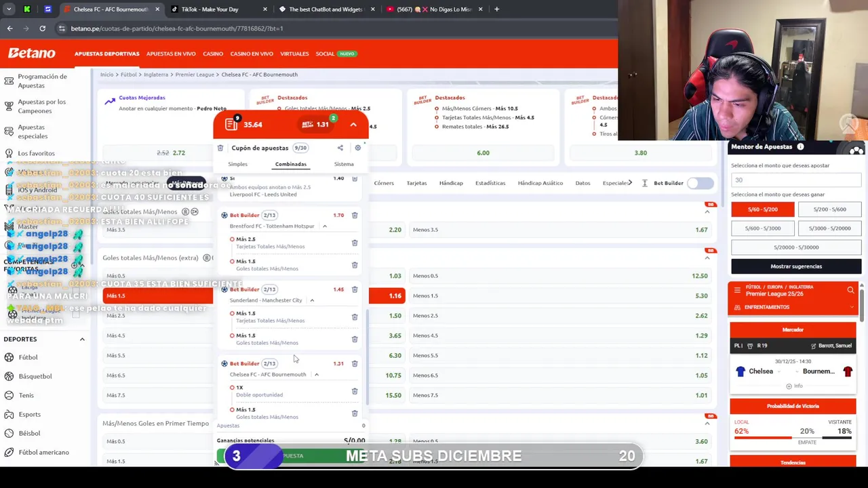This screenshot has width=868, height=488.
Task: Delete the Brentford - Tottenham Bet Builder
Action: coord(355,215)
